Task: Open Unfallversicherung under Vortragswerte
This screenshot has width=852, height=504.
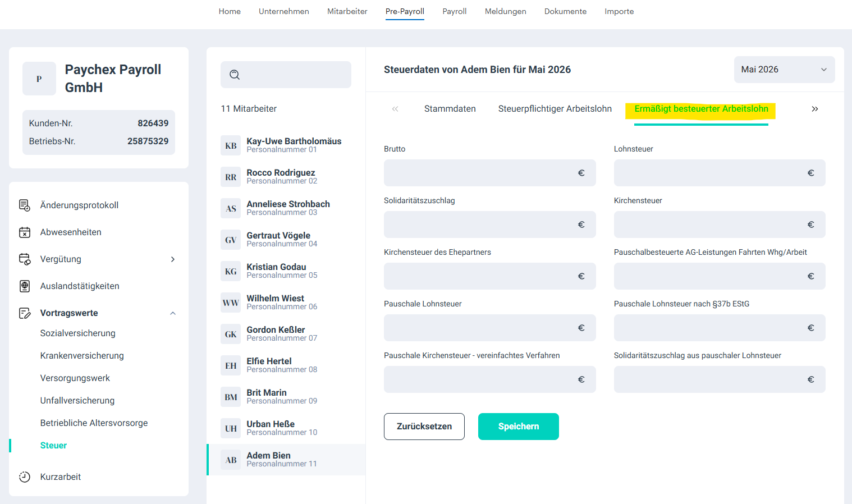Action: click(x=77, y=401)
